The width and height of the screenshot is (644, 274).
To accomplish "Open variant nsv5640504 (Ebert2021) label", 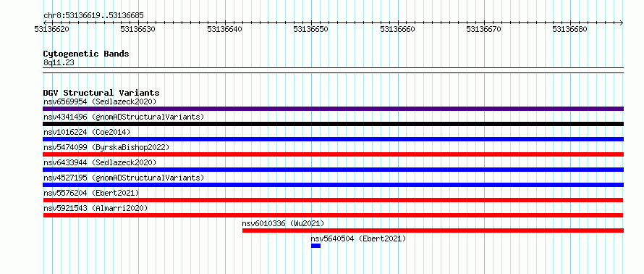I will (x=358, y=238).
